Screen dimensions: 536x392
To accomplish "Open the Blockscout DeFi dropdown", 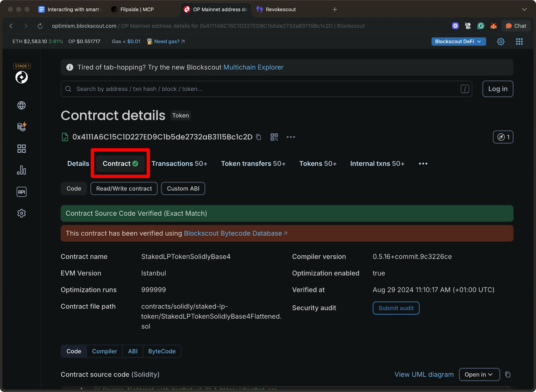I will (x=458, y=42).
